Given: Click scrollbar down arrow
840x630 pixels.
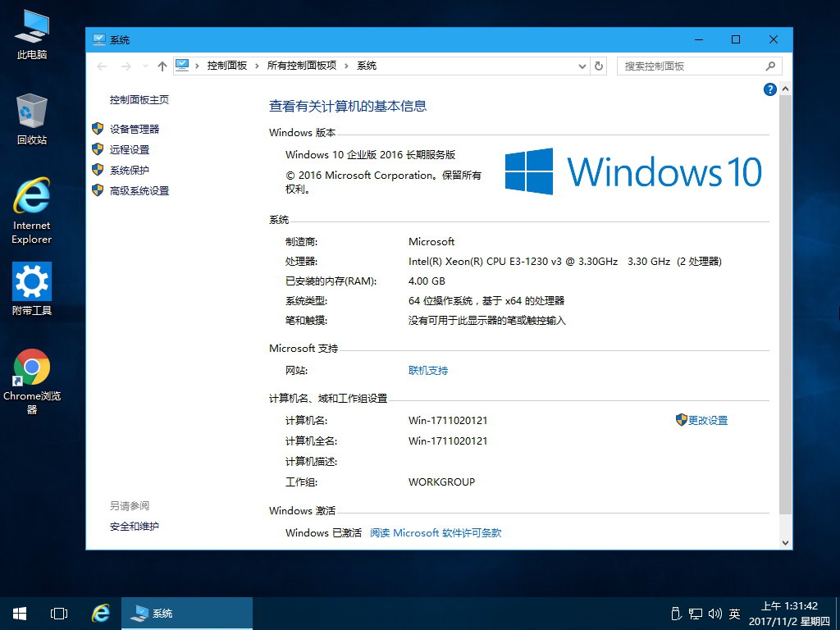Looking at the screenshot, I should tap(785, 543).
